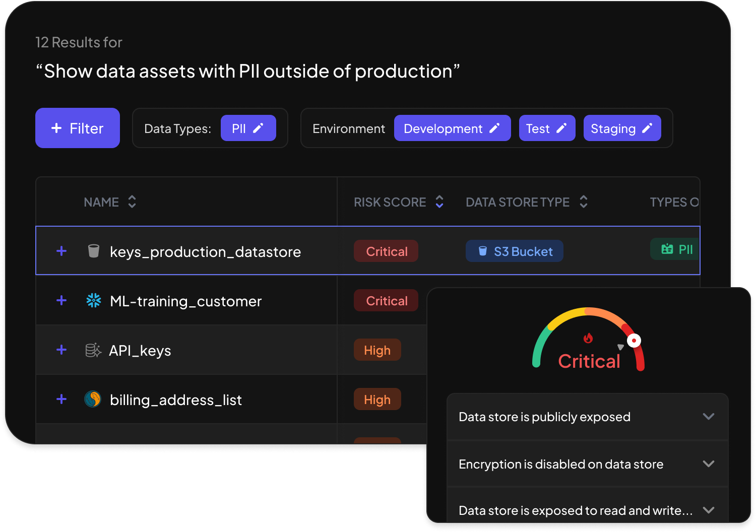
Task: Expand 'Data store is exposed to read and write'
Action: (709, 510)
